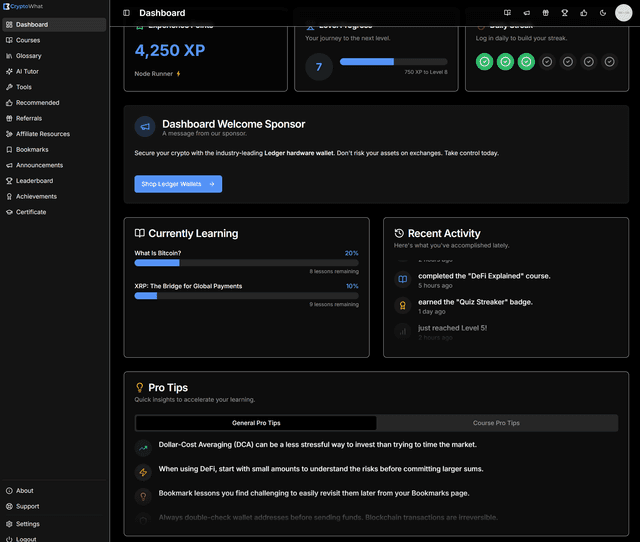Click the XRP course progress bar
The width and height of the screenshot is (640, 542).
pos(247,296)
